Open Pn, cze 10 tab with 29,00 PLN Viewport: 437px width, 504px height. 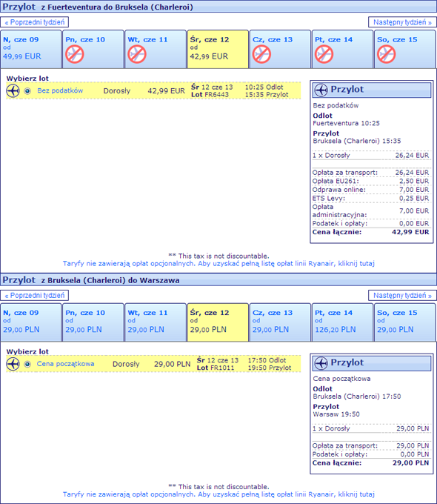(93, 322)
